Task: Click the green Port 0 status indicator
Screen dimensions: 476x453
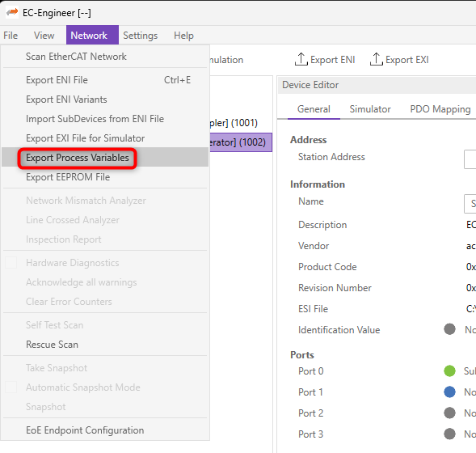Action: tap(449, 371)
